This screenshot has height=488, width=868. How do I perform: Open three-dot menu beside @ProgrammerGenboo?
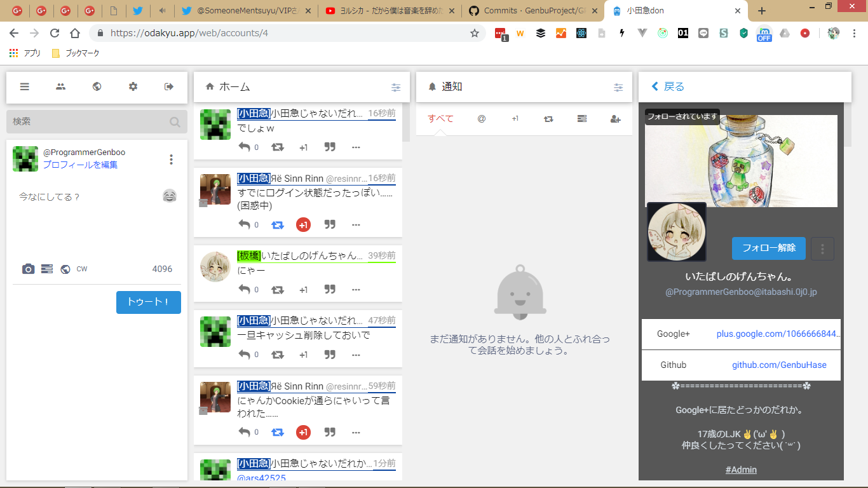[171, 159]
